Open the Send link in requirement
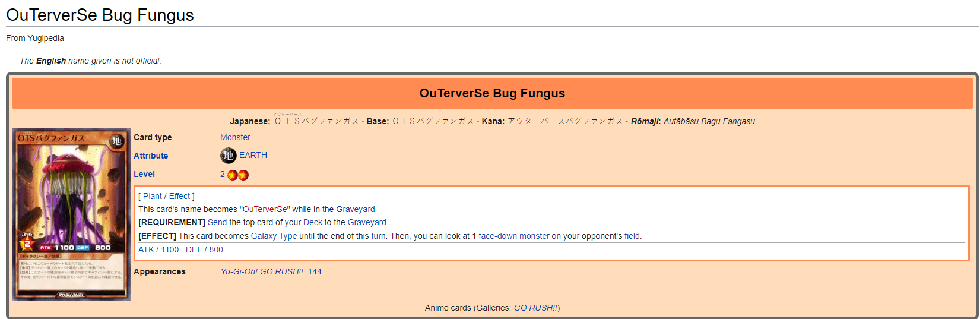This screenshot has width=980, height=319. tap(217, 222)
